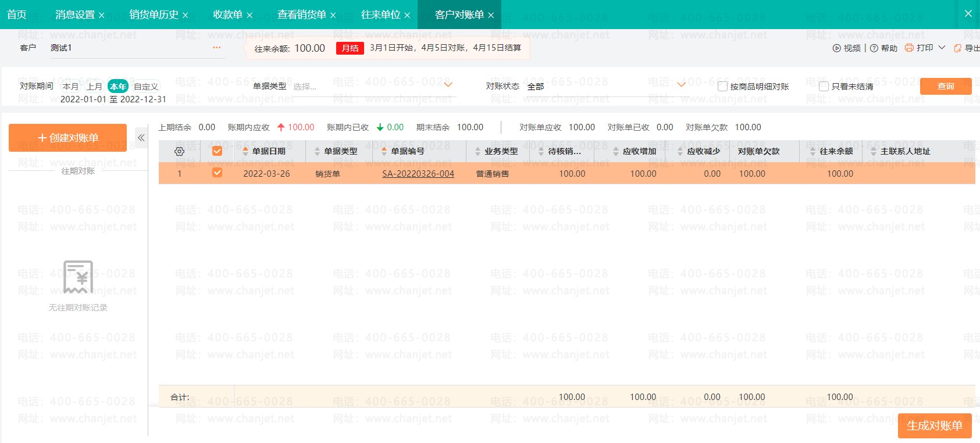The height and width of the screenshot is (443, 980).
Task: Open the 首页 tab
Action: tap(17, 15)
